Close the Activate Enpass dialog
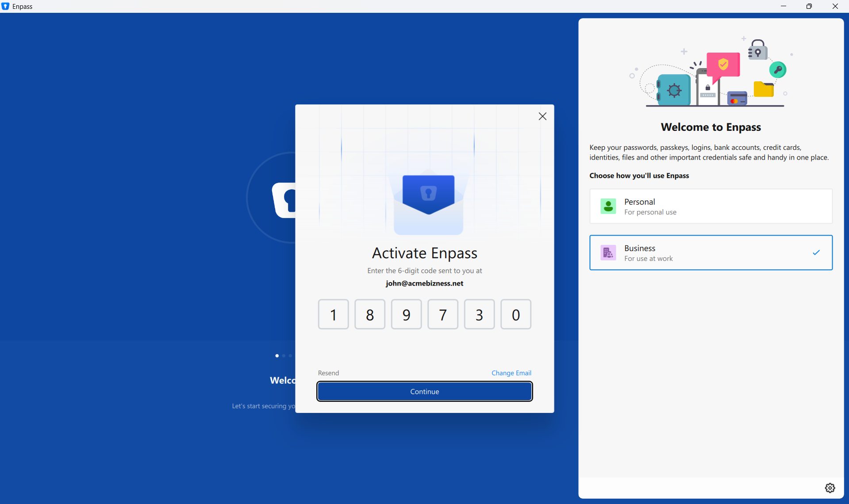This screenshot has height=504, width=849. [x=542, y=116]
